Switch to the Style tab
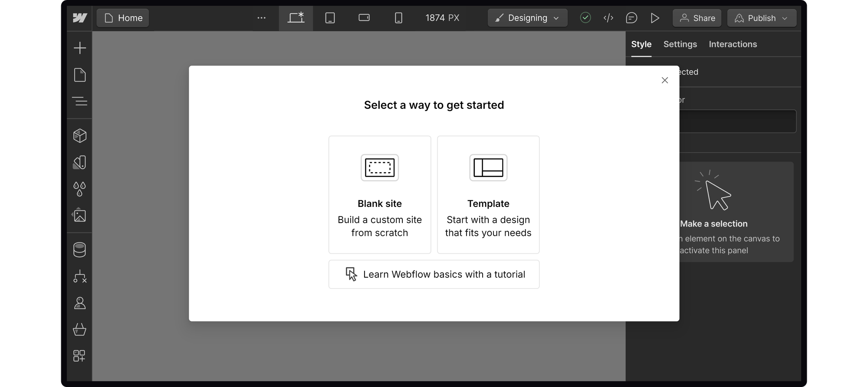Image resolution: width=868 pixels, height=387 pixels. [x=641, y=44]
